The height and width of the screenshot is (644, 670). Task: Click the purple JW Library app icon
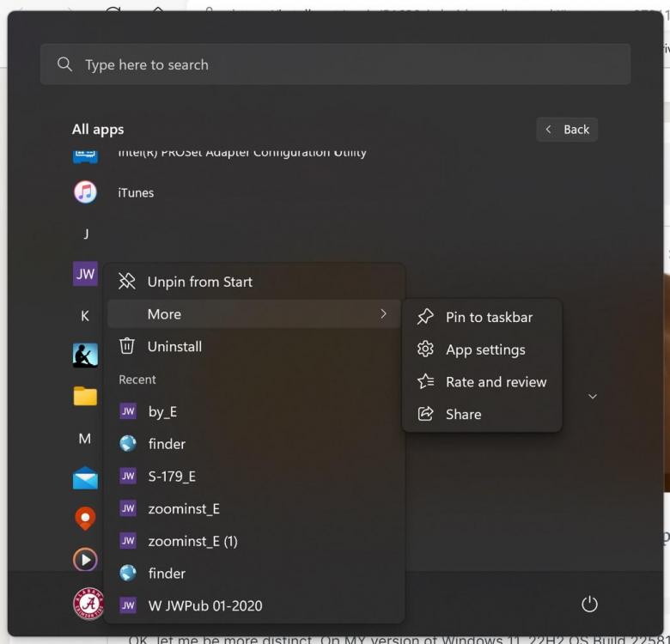(x=85, y=273)
